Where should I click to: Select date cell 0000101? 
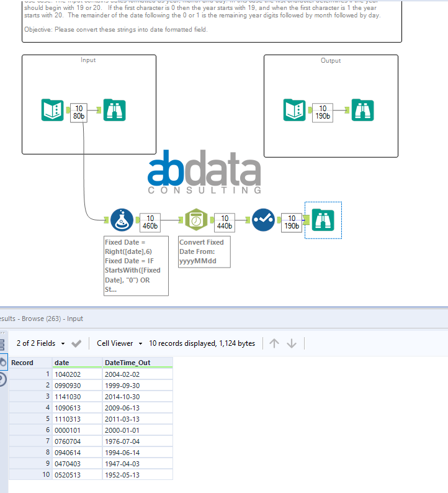[x=78, y=430]
